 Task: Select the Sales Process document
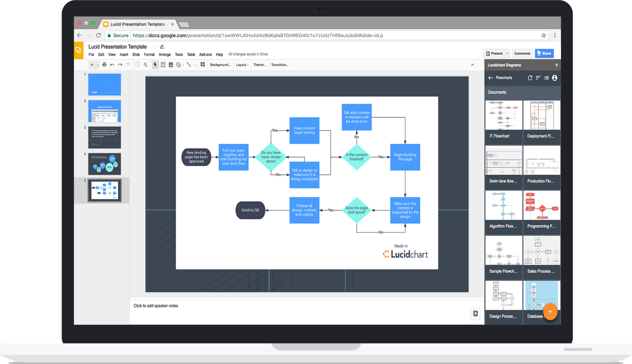coord(542,257)
